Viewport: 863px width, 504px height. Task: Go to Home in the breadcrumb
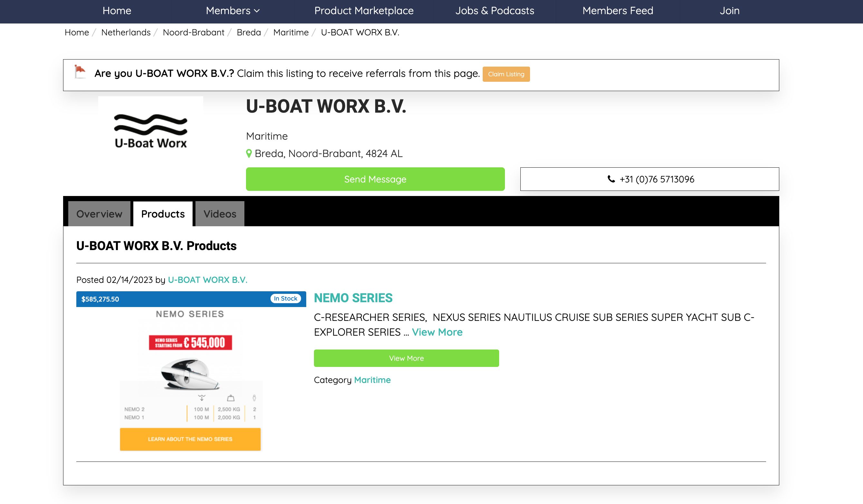point(77,32)
